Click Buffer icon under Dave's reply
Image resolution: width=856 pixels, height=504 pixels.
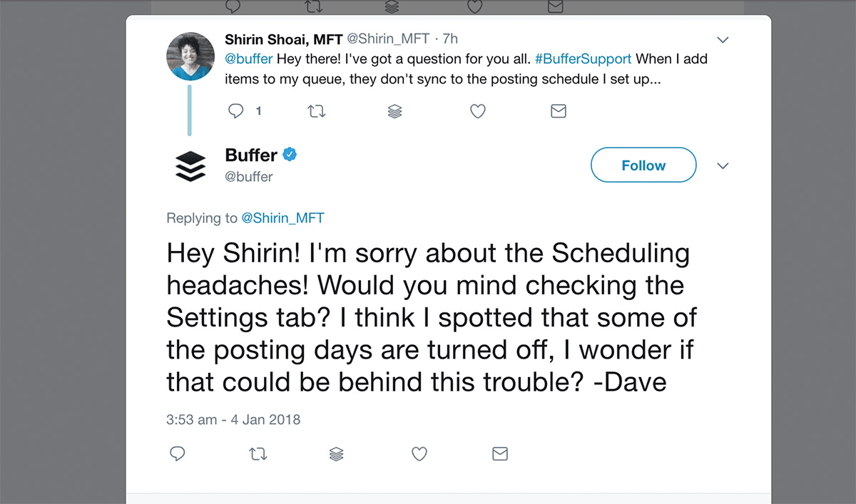[337, 453]
